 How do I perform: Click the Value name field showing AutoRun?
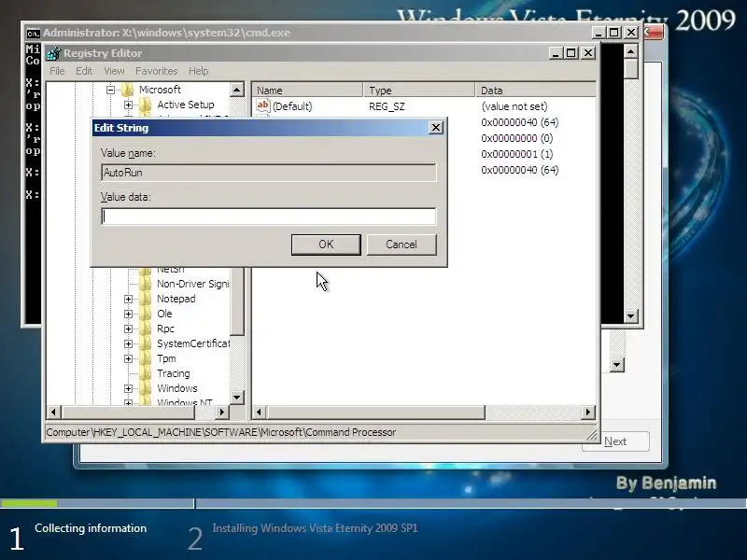(269, 173)
